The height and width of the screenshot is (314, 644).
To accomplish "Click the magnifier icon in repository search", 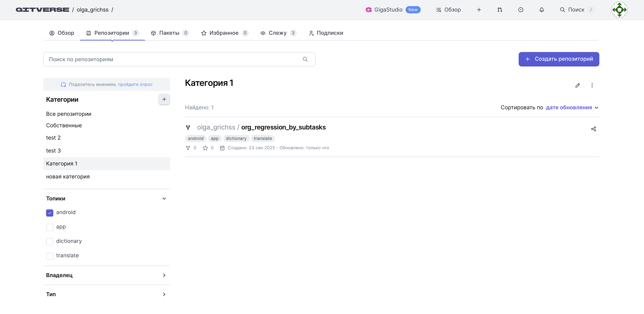I will pos(305,59).
